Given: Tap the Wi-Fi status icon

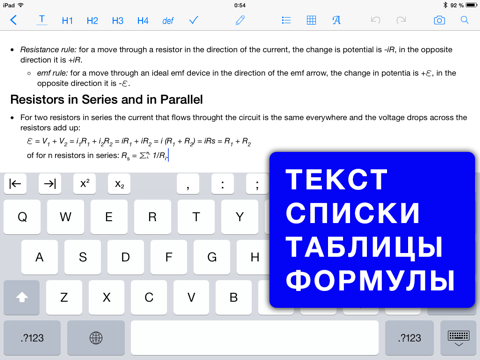Looking at the screenshot, I should click(21, 5).
